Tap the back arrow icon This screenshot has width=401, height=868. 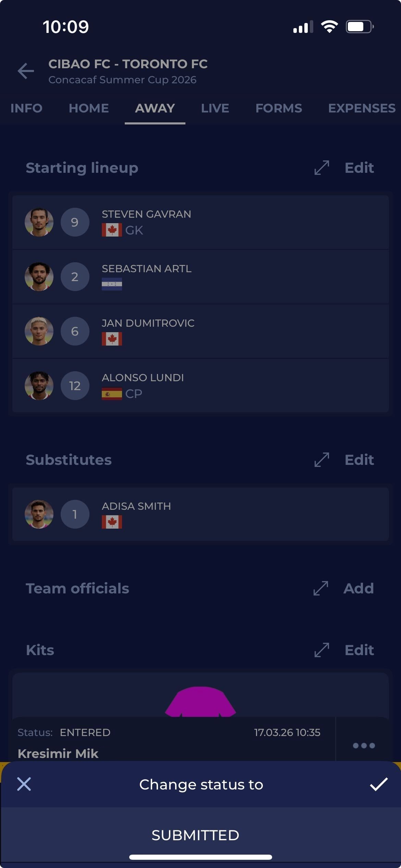(26, 71)
